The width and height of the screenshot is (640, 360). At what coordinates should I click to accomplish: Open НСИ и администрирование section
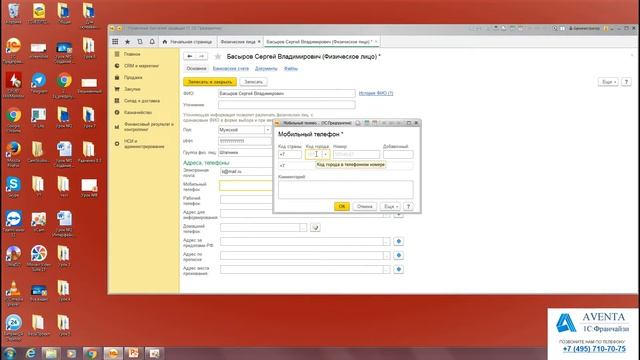coord(144,144)
